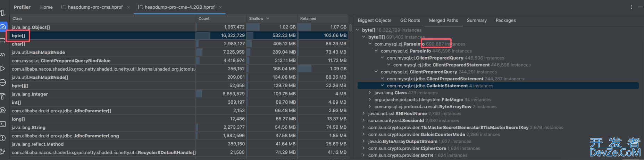
Task: Open the eye-shaped sidebar tool icon
Action: pyautogui.click(x=2, y=55)
